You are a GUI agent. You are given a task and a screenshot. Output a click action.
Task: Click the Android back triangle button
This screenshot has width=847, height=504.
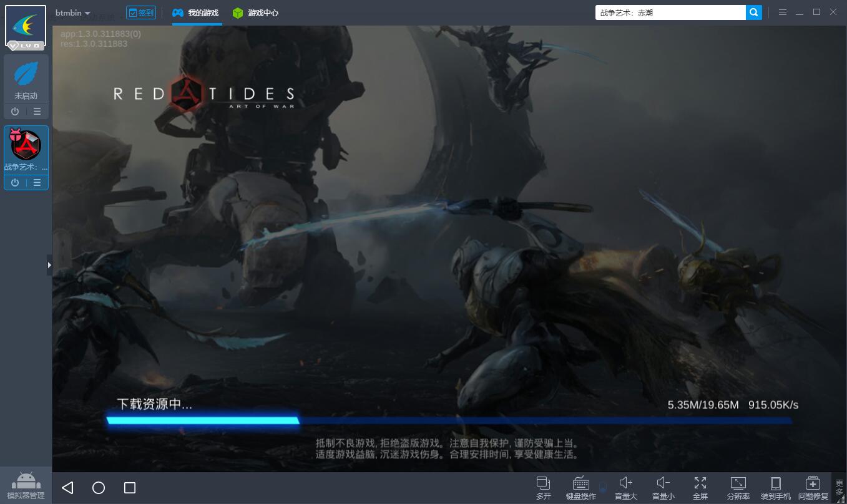tap(68, 488)
